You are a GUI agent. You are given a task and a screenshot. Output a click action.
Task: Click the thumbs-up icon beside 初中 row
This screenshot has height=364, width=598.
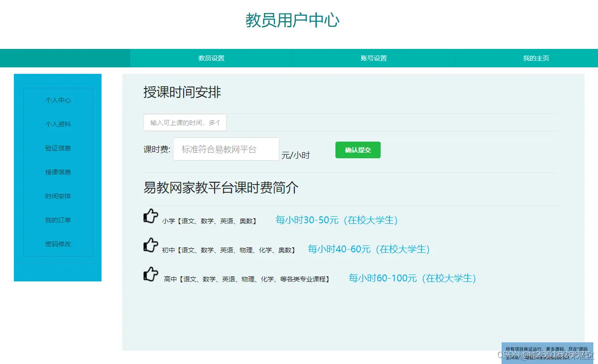(x=150, y=245)
